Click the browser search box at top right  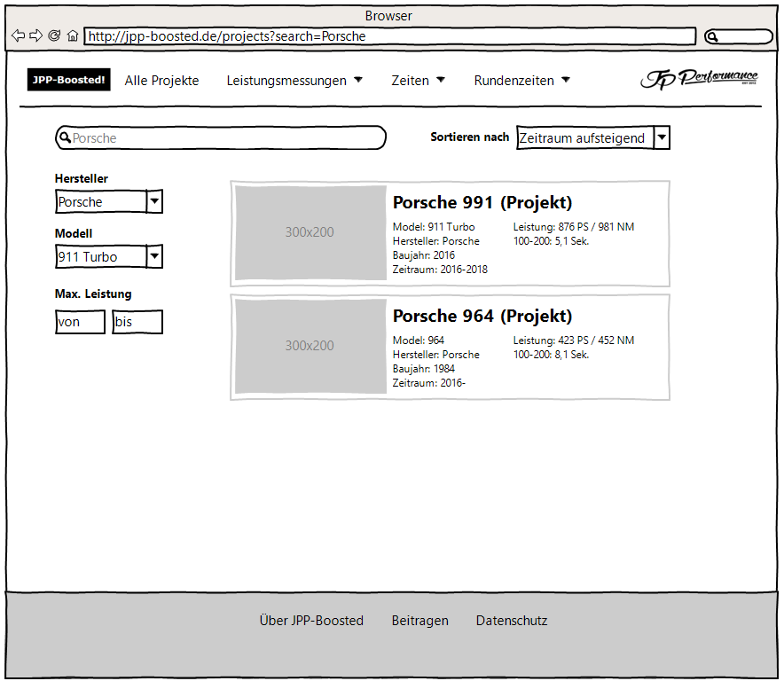(x=738, y=36)
